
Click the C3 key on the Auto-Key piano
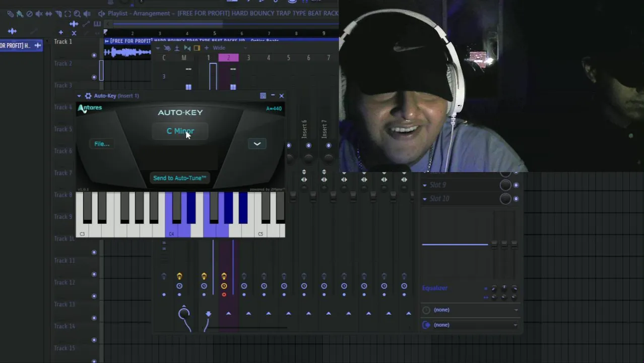point(82,229)
